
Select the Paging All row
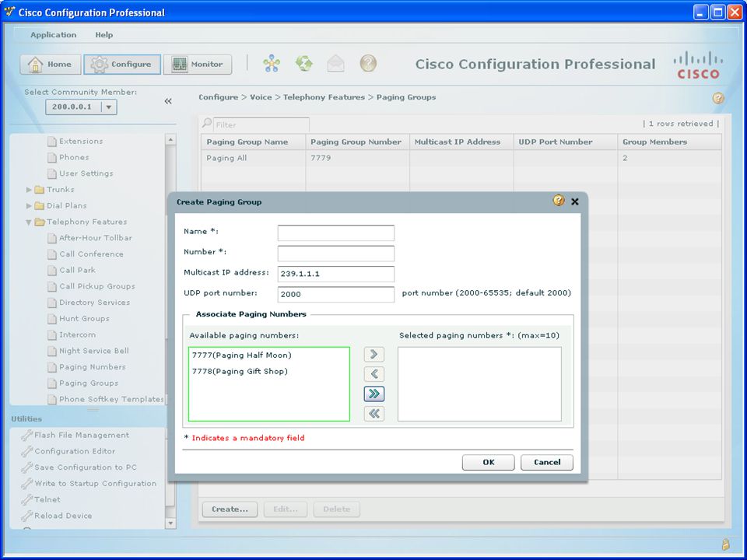tap(461, 158)
